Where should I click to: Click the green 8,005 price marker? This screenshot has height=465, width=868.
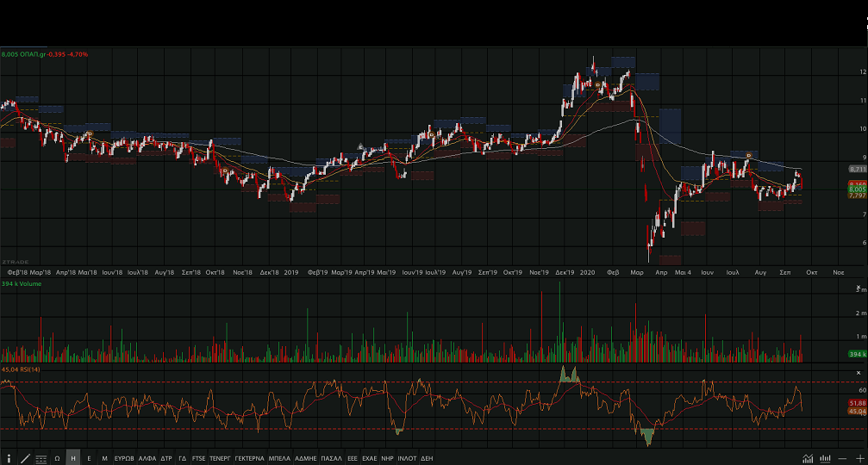click(857, 189)
